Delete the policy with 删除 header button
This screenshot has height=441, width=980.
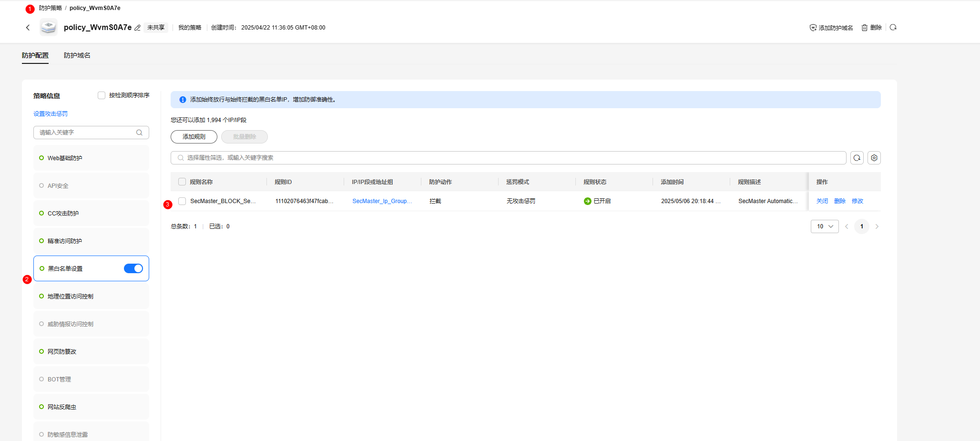(871, 28)
